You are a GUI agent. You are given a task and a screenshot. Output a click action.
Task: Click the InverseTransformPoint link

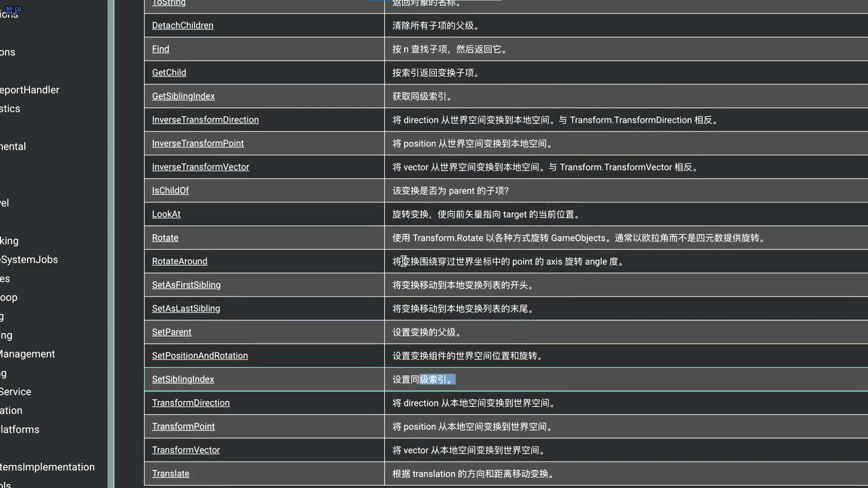[x=198, y=143]
